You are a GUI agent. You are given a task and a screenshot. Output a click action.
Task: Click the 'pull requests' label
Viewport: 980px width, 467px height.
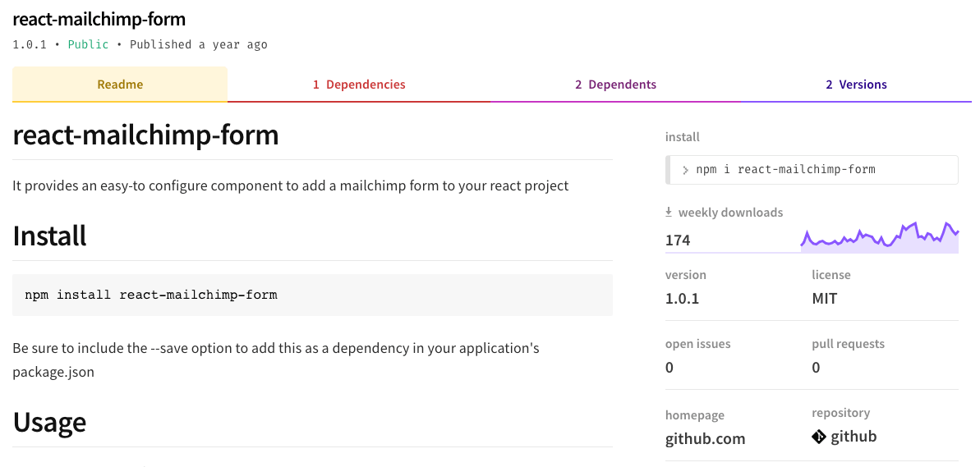848,344
